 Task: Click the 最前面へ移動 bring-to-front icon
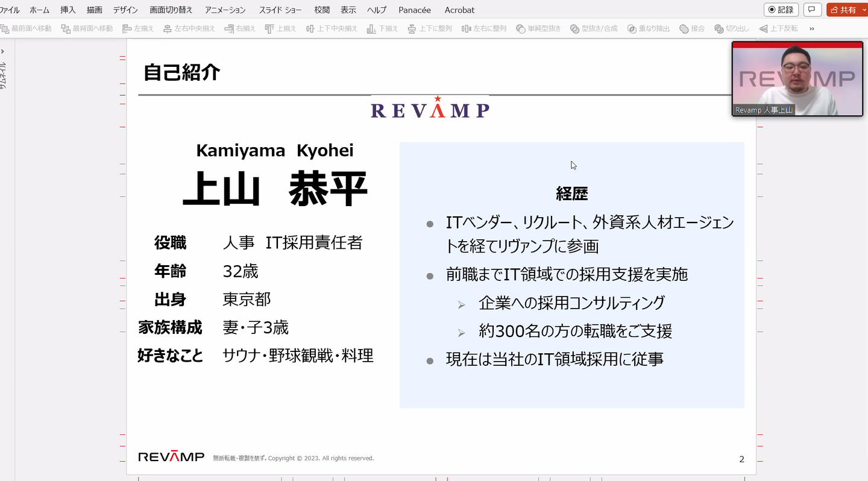[5, 28]
